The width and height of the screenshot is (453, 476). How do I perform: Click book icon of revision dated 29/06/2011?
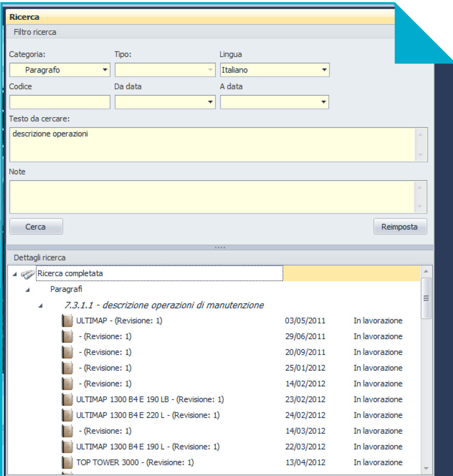[67, 337]
